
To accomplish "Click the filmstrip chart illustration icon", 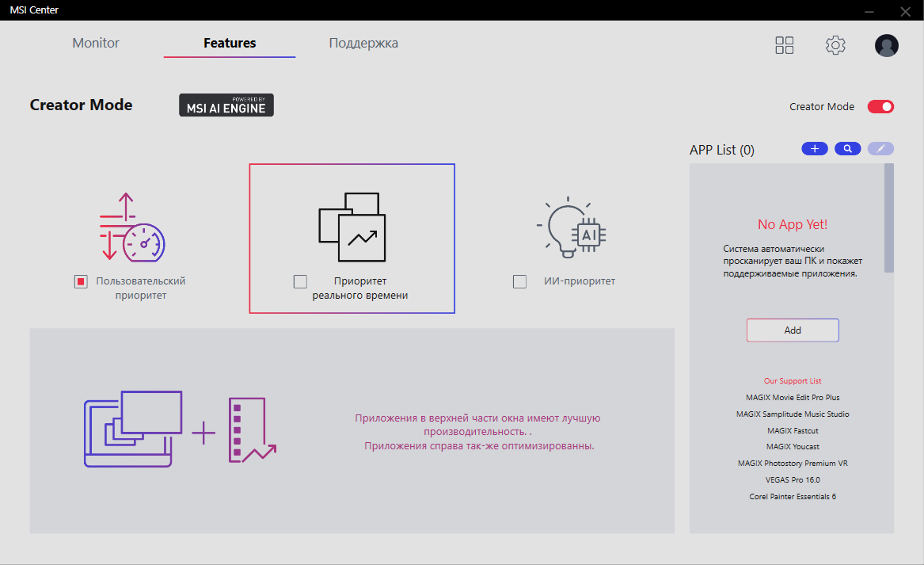I will [x=253, y=430].
